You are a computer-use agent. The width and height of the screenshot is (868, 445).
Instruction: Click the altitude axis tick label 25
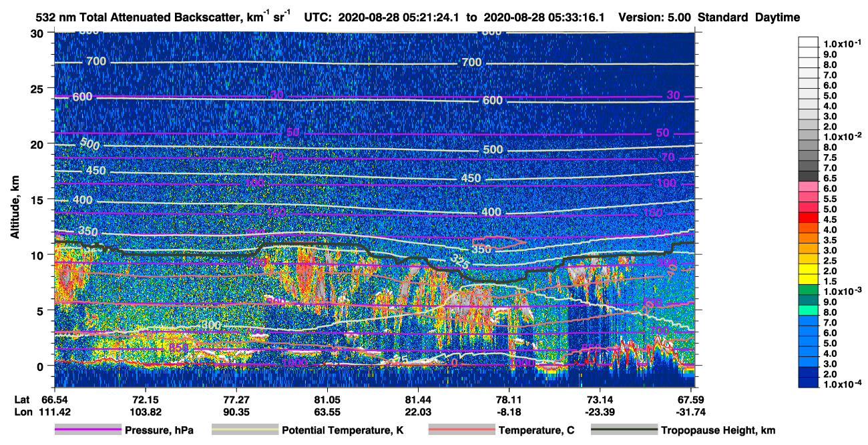point(39,89)
